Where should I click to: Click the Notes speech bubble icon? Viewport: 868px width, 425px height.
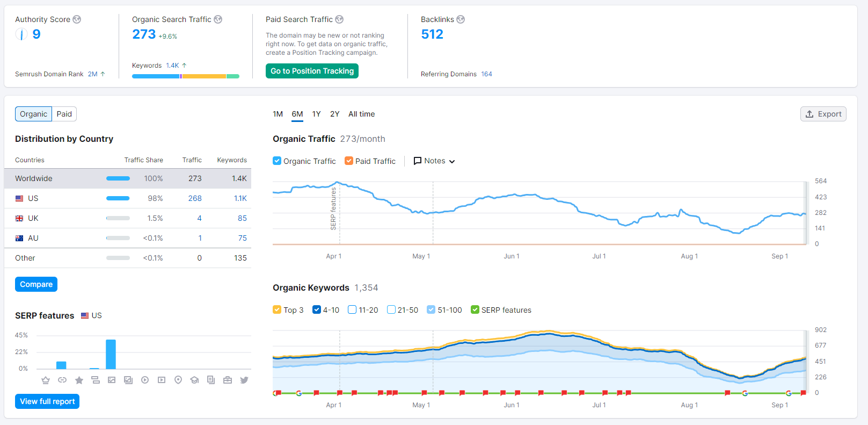(418, 161)
